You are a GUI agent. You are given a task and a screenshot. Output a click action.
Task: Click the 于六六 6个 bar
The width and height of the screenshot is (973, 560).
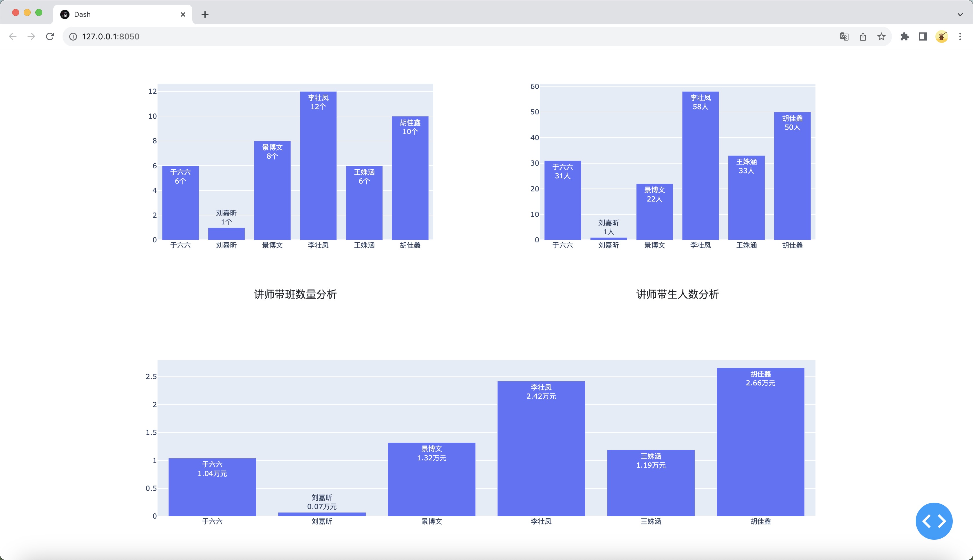(180, 203)
